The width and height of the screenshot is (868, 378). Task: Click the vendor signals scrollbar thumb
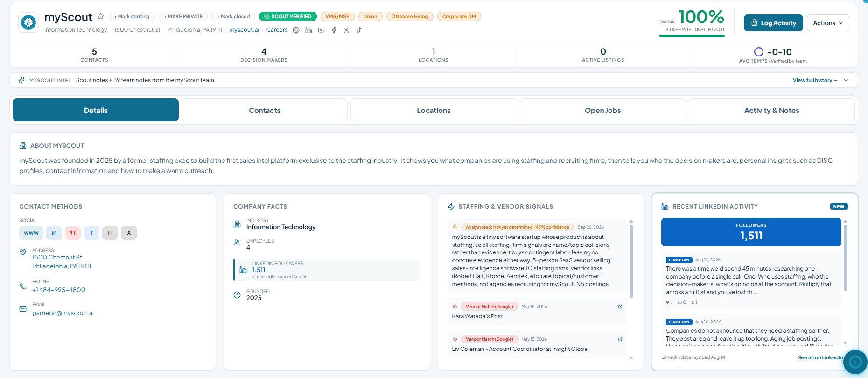[x=631, y=261]
